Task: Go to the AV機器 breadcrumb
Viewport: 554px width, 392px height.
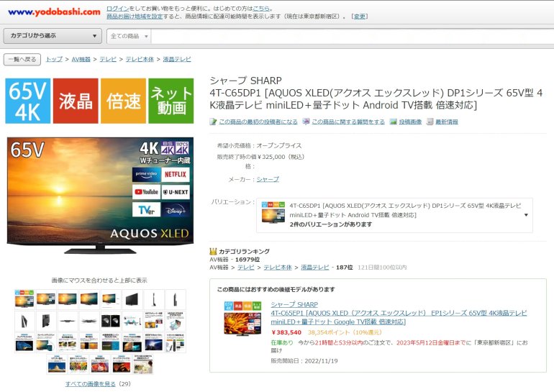Action: click(x=81, y=59)
